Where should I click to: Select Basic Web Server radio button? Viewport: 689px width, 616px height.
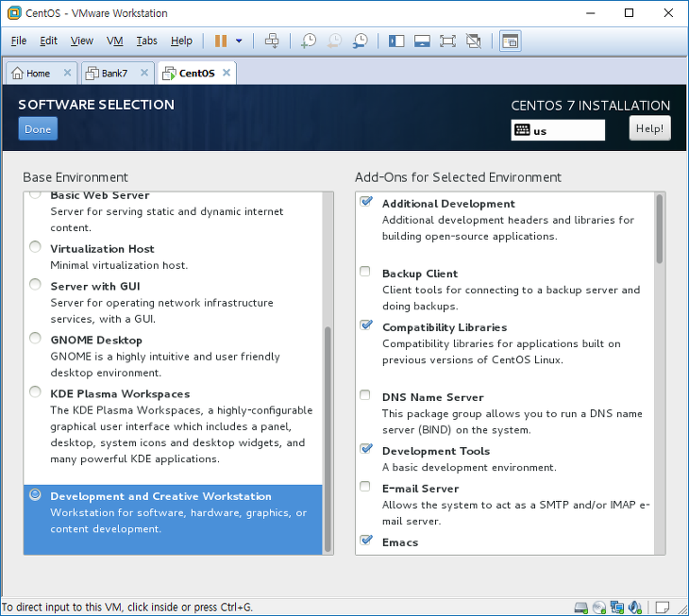35,194
